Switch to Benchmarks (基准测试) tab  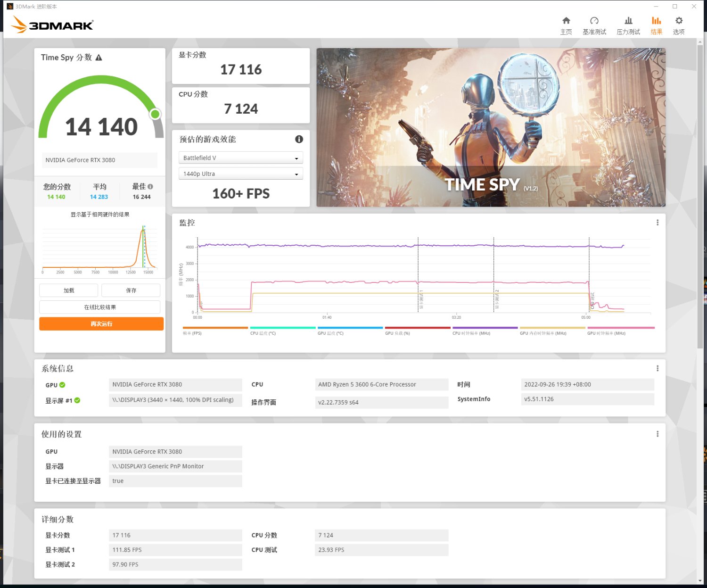(594, 25)
